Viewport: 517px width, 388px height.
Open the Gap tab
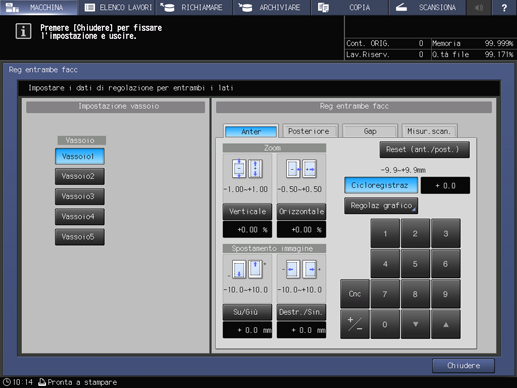coord(370,131)
